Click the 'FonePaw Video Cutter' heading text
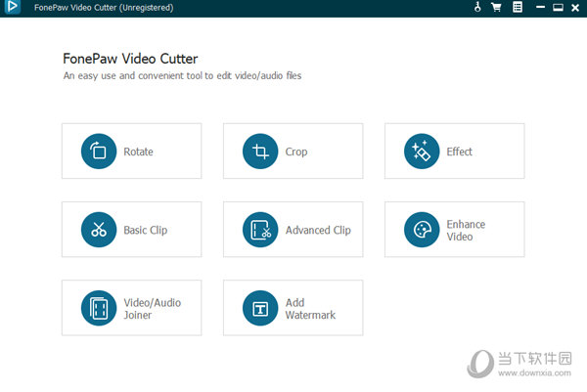587x392 pixels. pos(130,59)
